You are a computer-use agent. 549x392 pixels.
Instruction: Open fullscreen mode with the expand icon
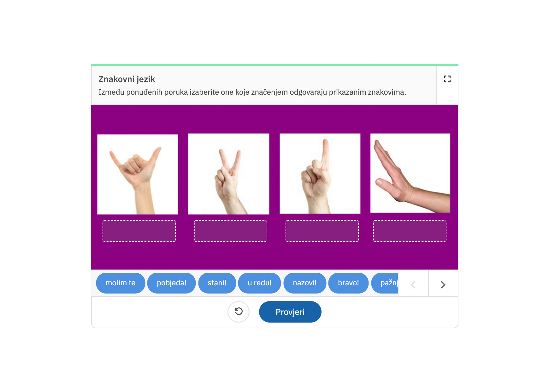(447, 79)
